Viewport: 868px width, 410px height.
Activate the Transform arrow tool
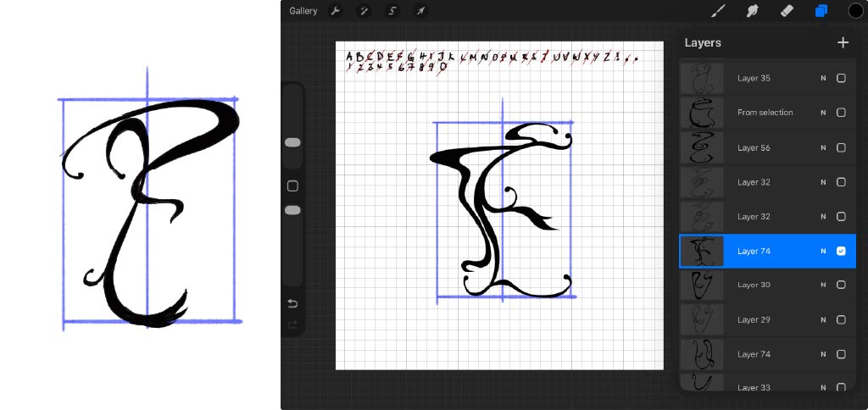point(420,11)
